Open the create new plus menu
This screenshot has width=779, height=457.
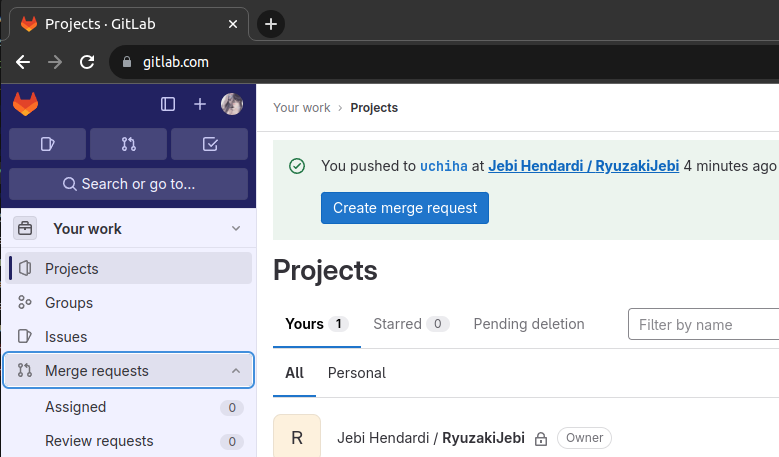[200, 104]
